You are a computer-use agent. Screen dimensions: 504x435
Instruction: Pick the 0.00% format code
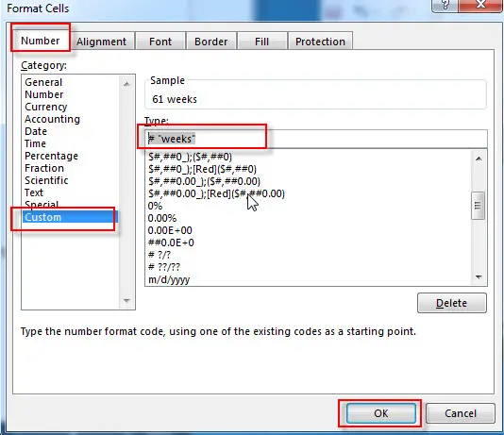tap(162, 219)
